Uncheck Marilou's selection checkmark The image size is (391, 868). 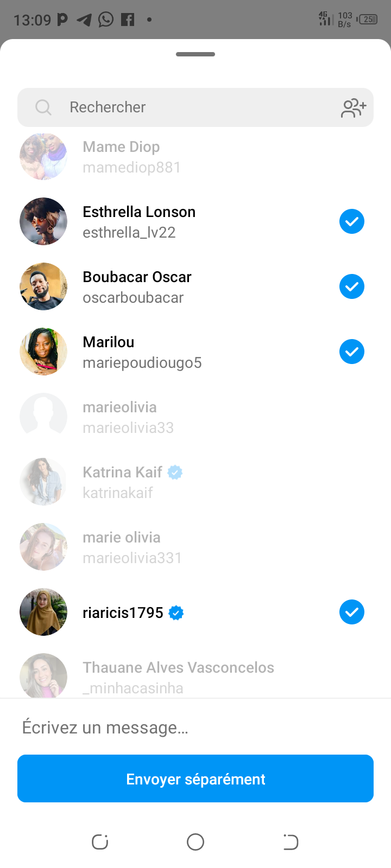pyautogui.click(x=352, y=352)
